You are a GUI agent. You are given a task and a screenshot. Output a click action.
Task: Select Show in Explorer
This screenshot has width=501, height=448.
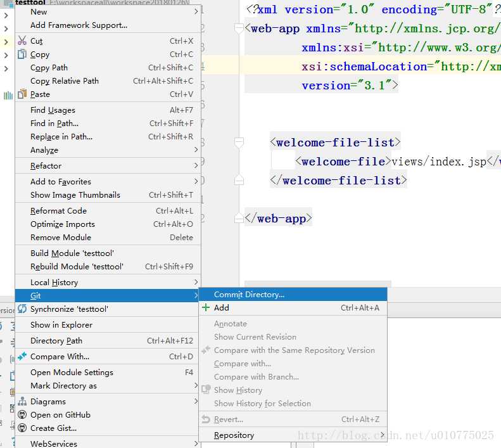108,324
